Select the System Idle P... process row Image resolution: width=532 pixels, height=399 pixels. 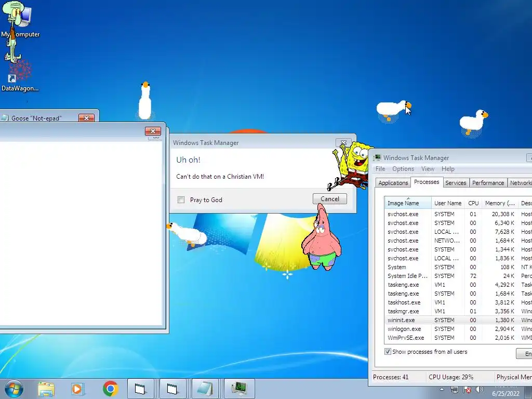458,276
